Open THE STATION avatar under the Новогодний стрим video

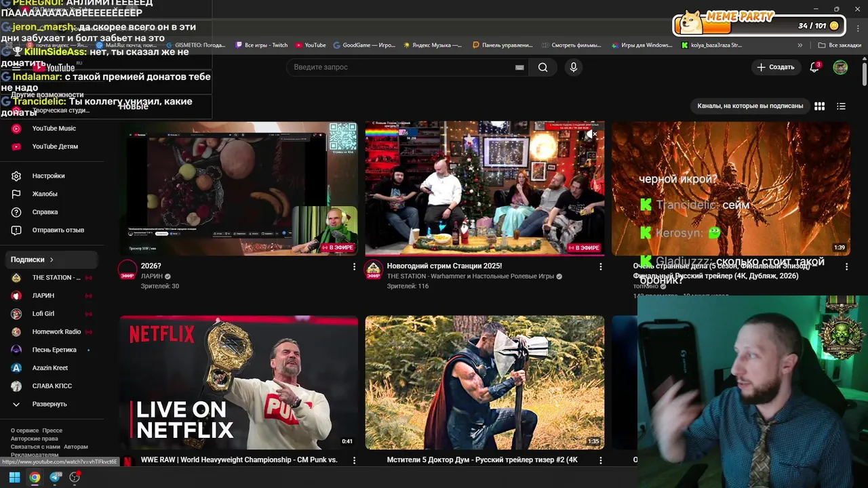point(373,270)
